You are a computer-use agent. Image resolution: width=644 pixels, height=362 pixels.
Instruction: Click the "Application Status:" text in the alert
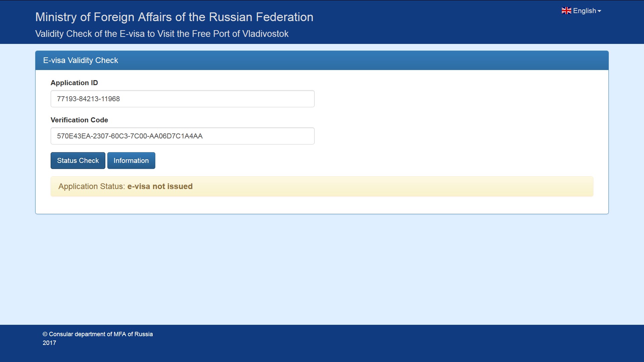[x=92, y=186]
